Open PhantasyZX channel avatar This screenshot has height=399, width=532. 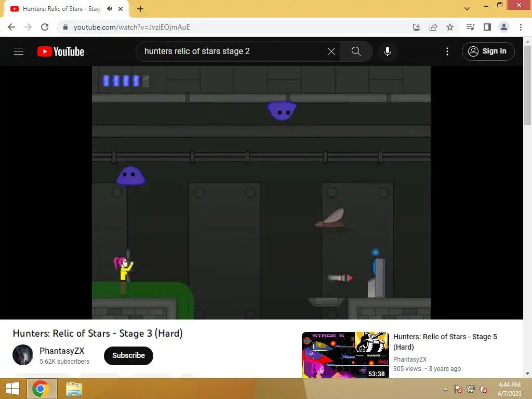point(23,355)
